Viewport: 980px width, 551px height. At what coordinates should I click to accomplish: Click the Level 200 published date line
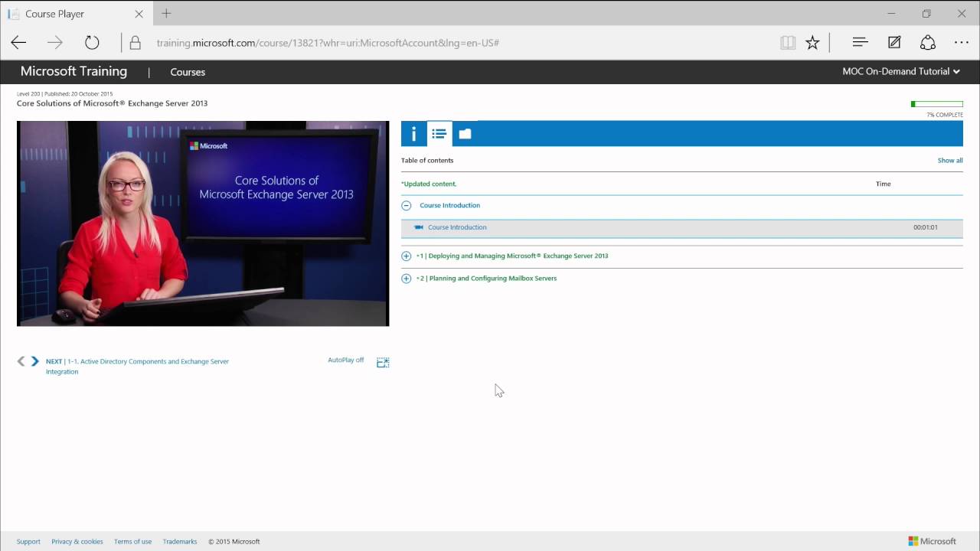pos(64,94)
